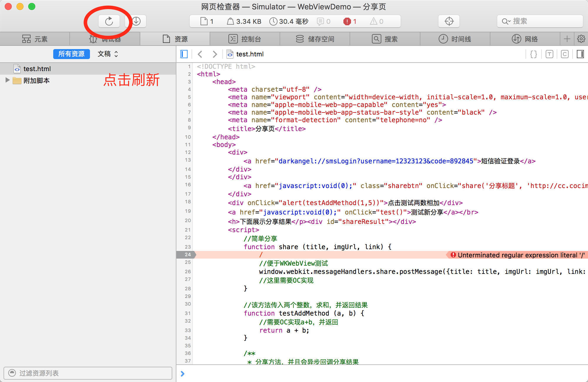Toggle the left navigation sidebar
The width and height of the screenshot is (588, 382).
[x=184, y=54]
